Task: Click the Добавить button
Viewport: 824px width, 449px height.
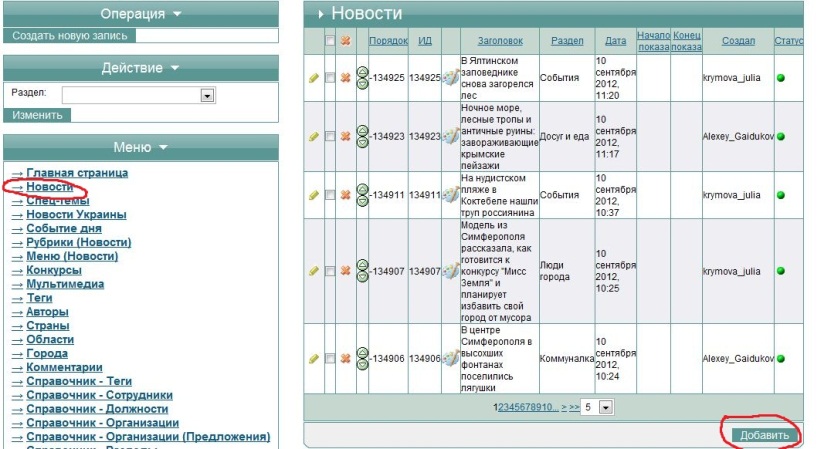Action: tap(765, 435)
